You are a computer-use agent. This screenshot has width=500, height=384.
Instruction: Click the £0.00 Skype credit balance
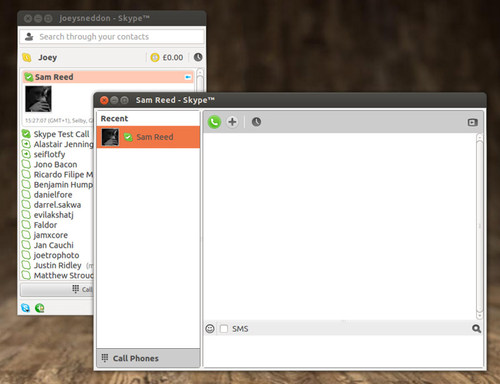173,57
